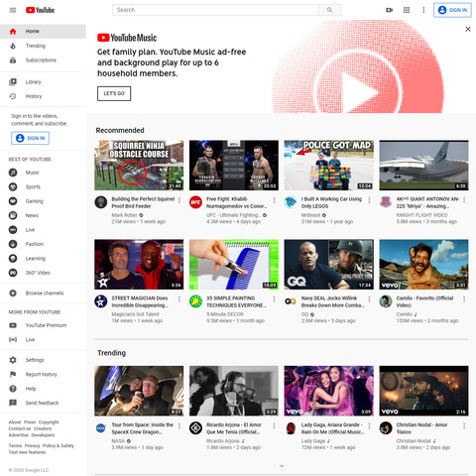This screenshot has height=476, width=476.
Task: Close the YouTube Music banner
Action: [x=468, y=29]
